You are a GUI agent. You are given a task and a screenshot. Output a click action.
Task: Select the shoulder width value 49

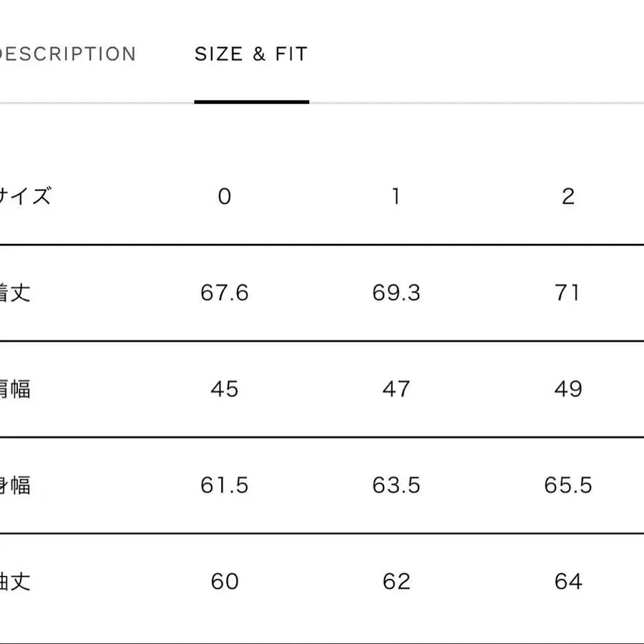point(568,389)
